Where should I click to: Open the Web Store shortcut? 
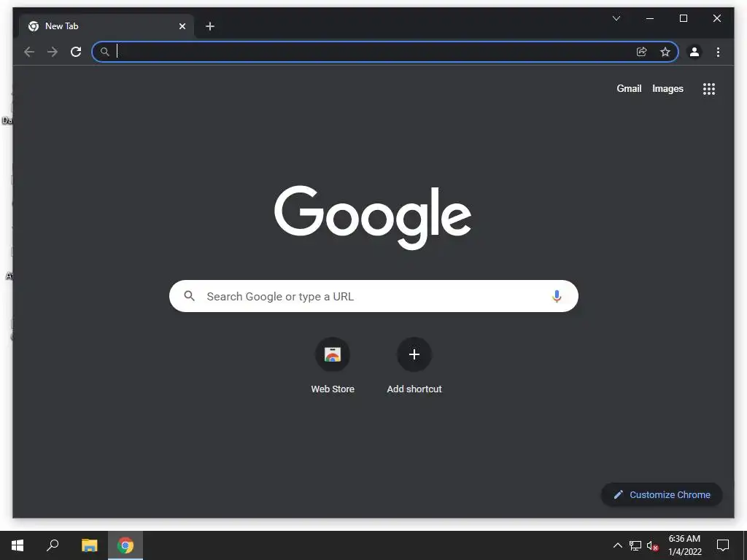[333, 366]
